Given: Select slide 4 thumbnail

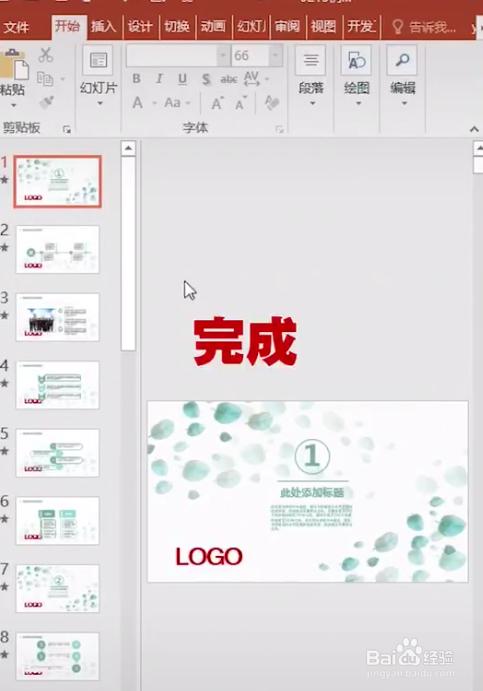Looking at the screenshot, I should [58, 385].
